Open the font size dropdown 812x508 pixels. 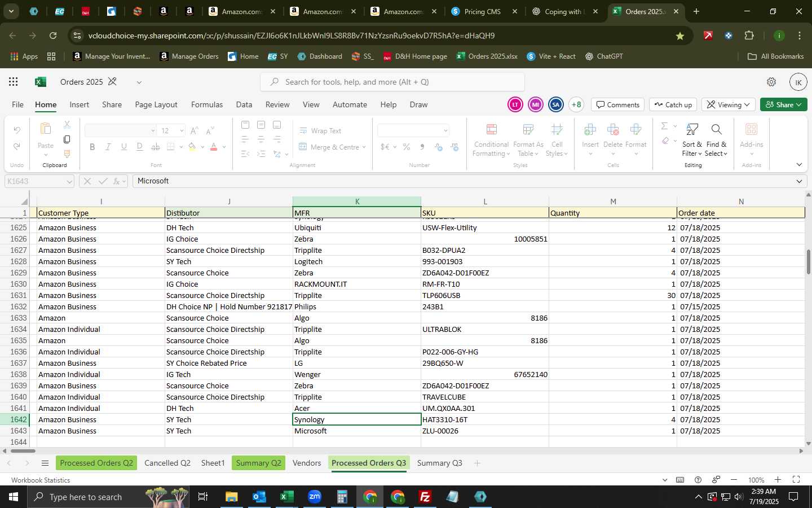pyautogui.click(x=182, y=130)
